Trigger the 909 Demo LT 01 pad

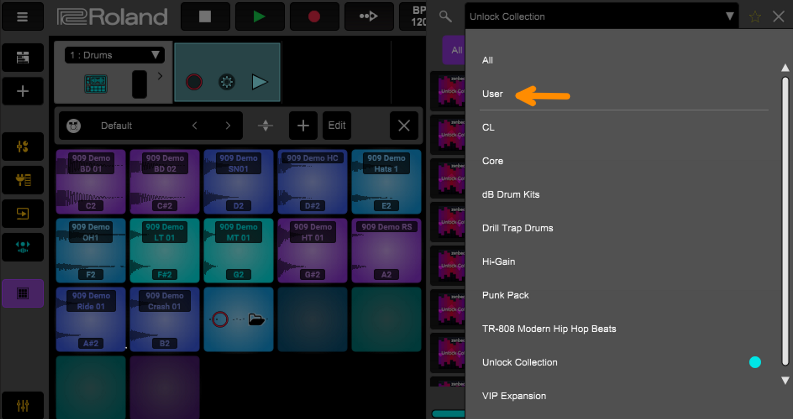click(x=164, y=250)
